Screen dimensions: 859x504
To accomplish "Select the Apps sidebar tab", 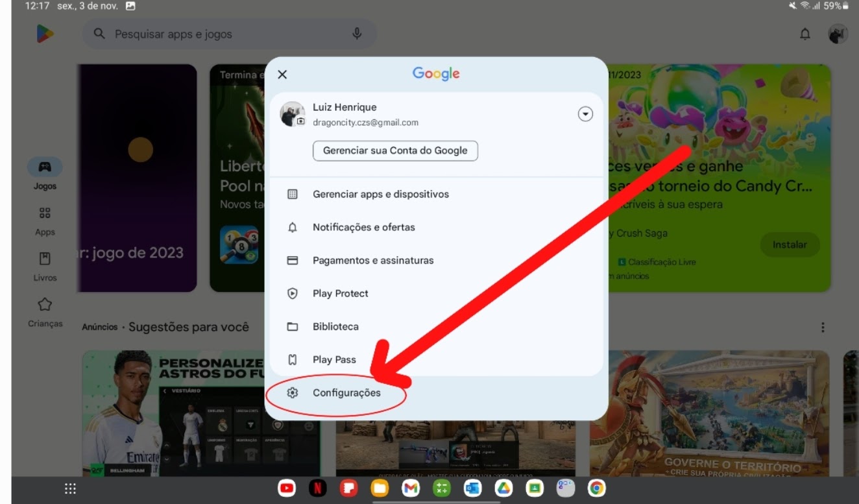I will [45, 221].
